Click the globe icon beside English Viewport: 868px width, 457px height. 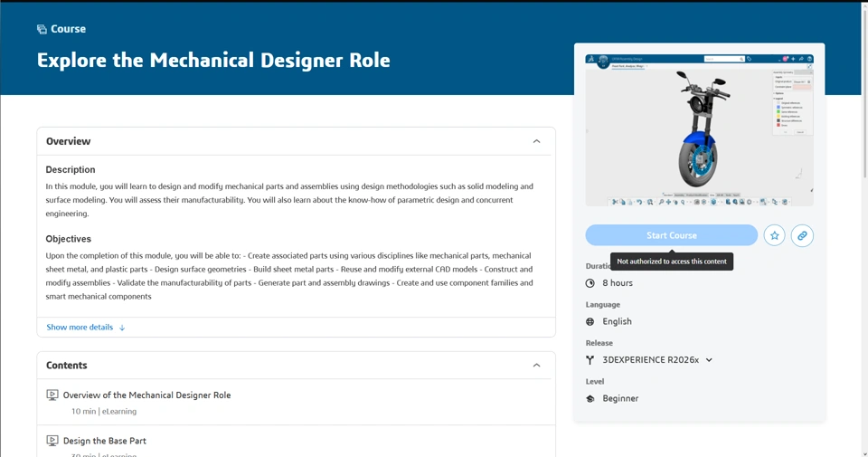click(590, 322)
